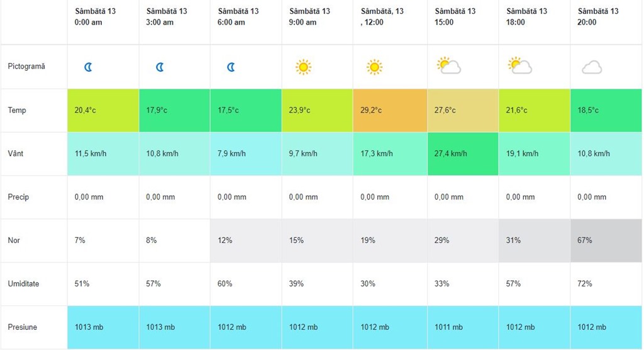This screenshot has height=350, width=644.
Task: Click the moon icon for 6:00 am
Action: [231, 67]
